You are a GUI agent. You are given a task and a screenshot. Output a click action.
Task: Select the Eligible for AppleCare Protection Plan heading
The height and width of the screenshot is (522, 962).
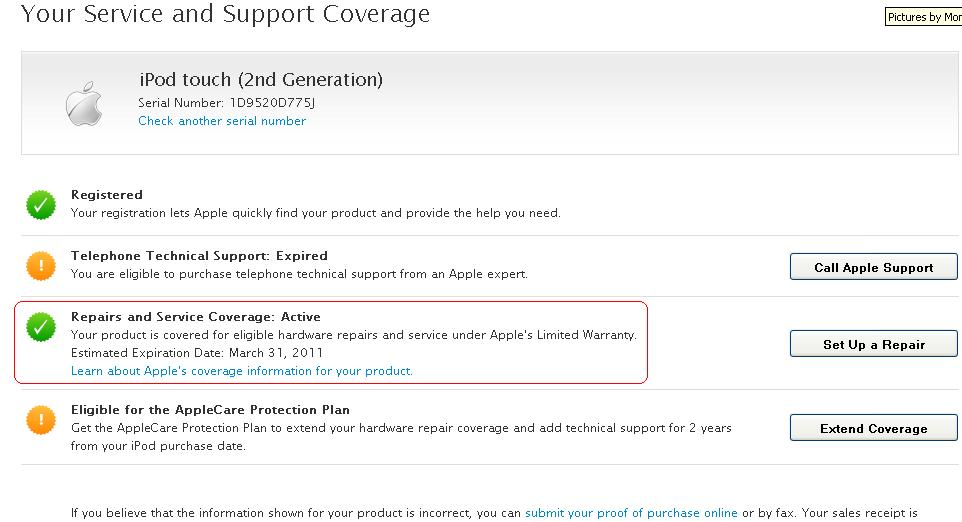point(210,410)
